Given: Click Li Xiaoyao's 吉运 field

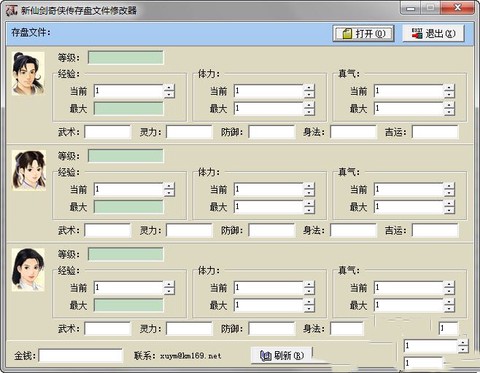Looking at the screenshot, I should click(435, 132).
